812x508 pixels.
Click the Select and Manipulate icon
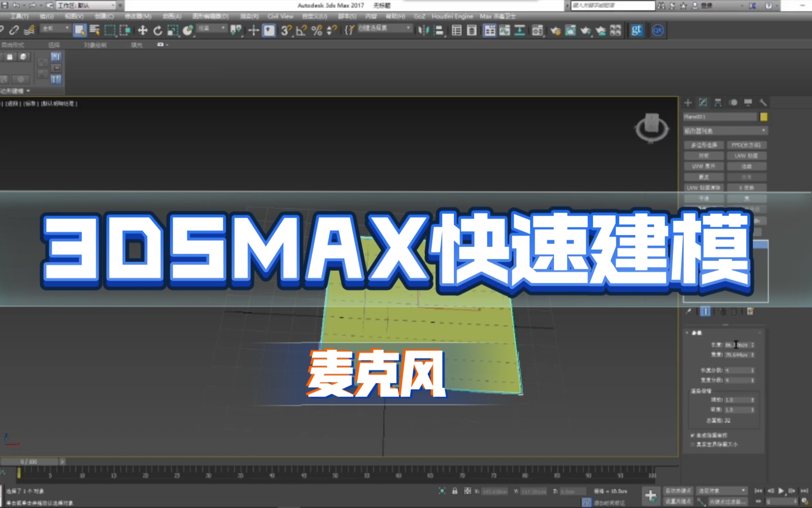point(254,31)
